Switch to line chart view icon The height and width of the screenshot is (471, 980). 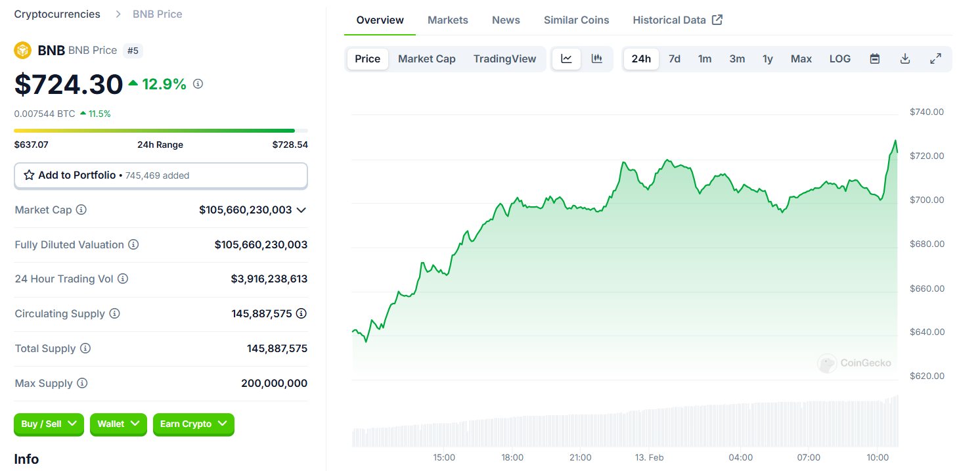(566, 58)
